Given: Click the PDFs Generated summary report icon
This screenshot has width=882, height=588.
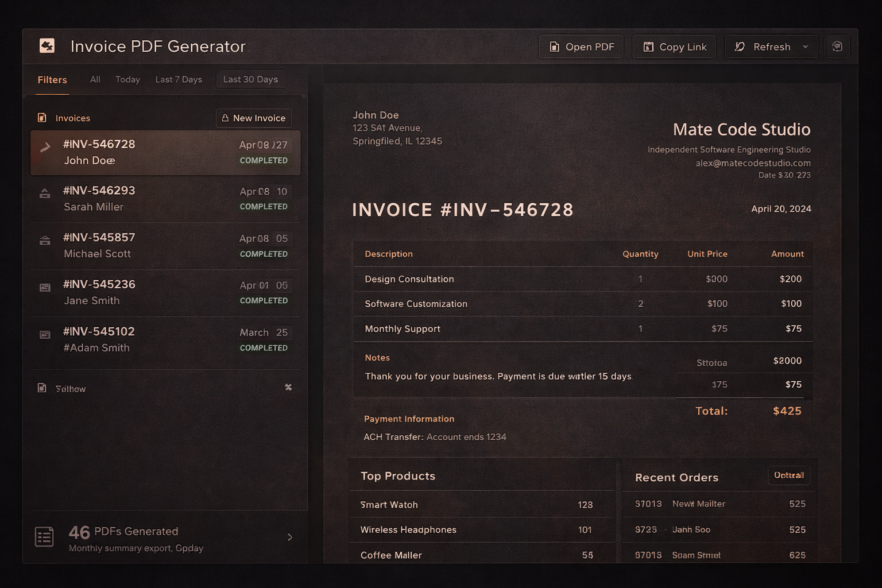Looking at the screenshot, I should click(x=44, y=537).
